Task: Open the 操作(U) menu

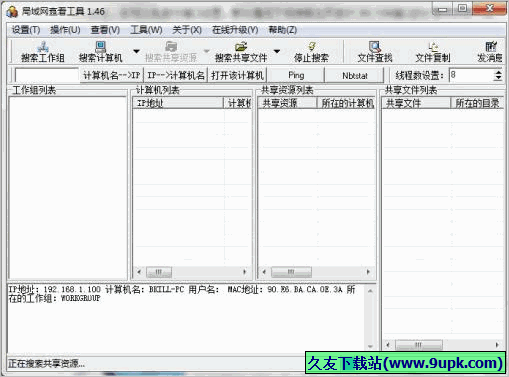Action: (x=65, y=30)
